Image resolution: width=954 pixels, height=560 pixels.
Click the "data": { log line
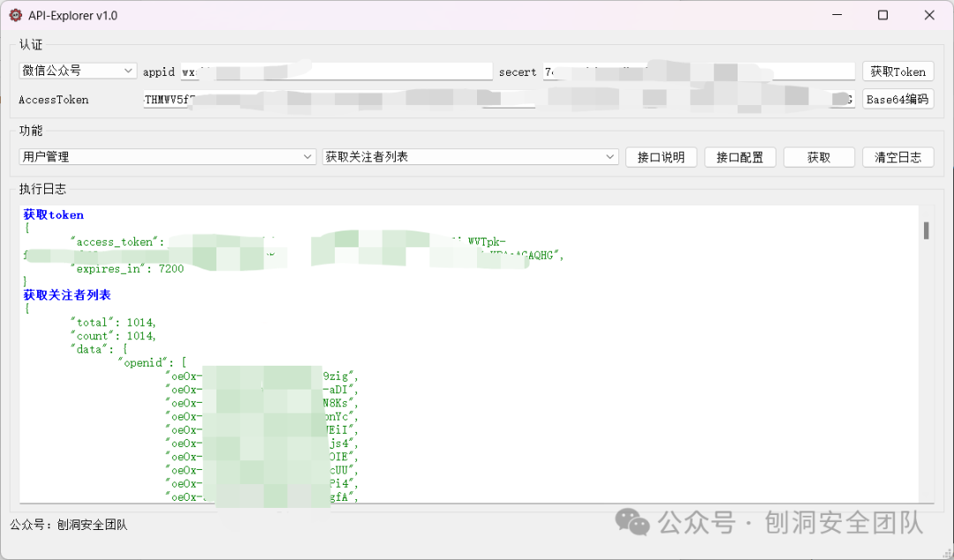tap(99, 349)
